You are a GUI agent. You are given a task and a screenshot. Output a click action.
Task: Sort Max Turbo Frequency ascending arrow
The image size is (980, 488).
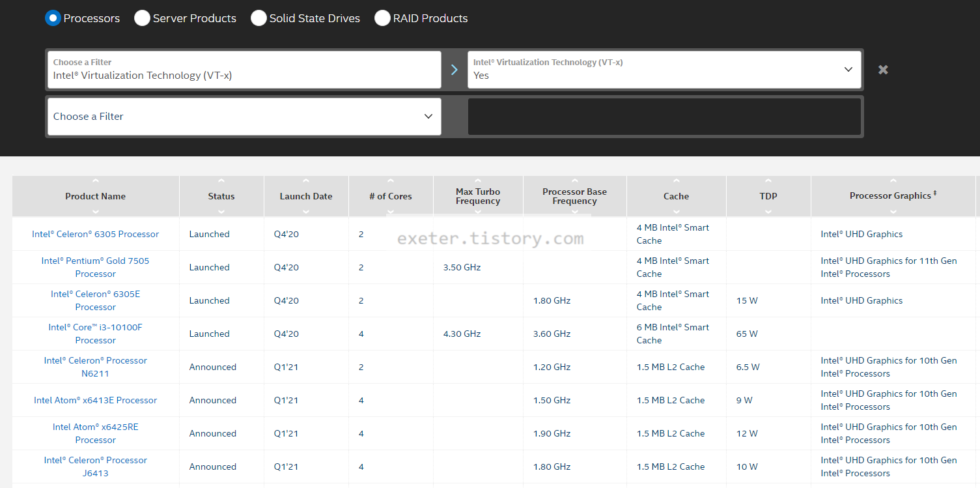pyautogui.click(x=478, y=181)
